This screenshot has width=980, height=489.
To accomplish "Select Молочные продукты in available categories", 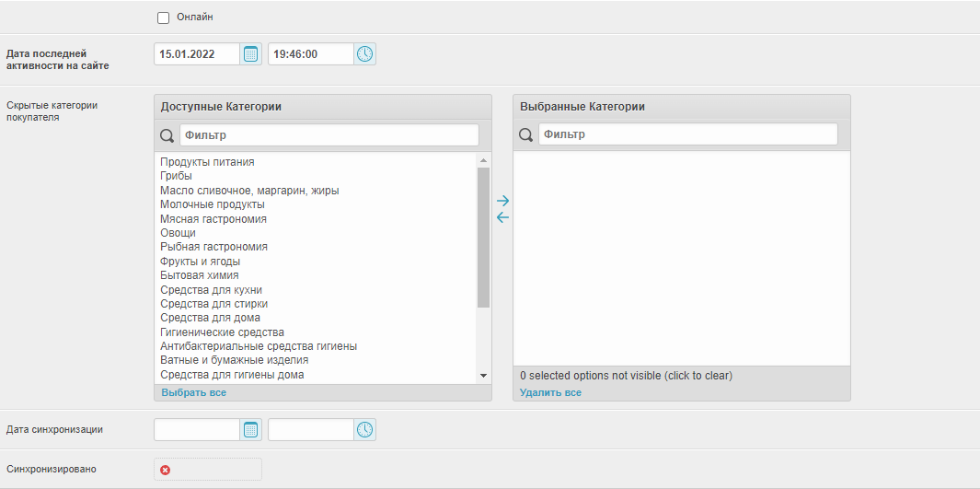I will click(213, 204).
